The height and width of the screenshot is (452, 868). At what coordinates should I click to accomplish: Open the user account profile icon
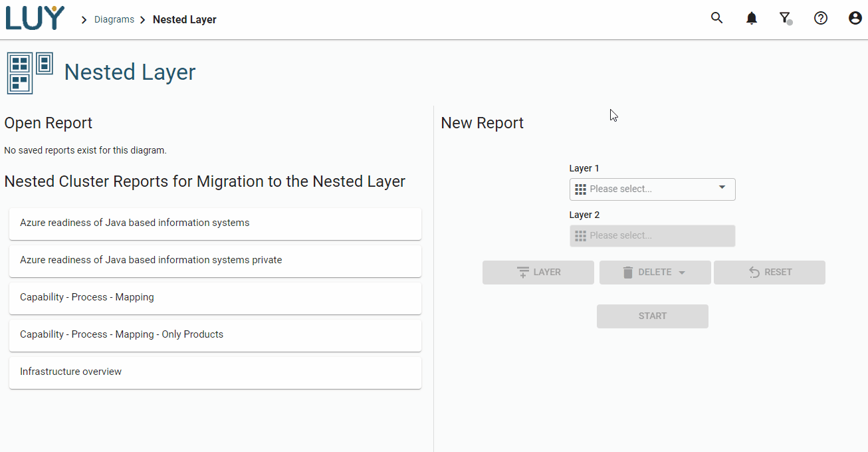tap(855, 18)
